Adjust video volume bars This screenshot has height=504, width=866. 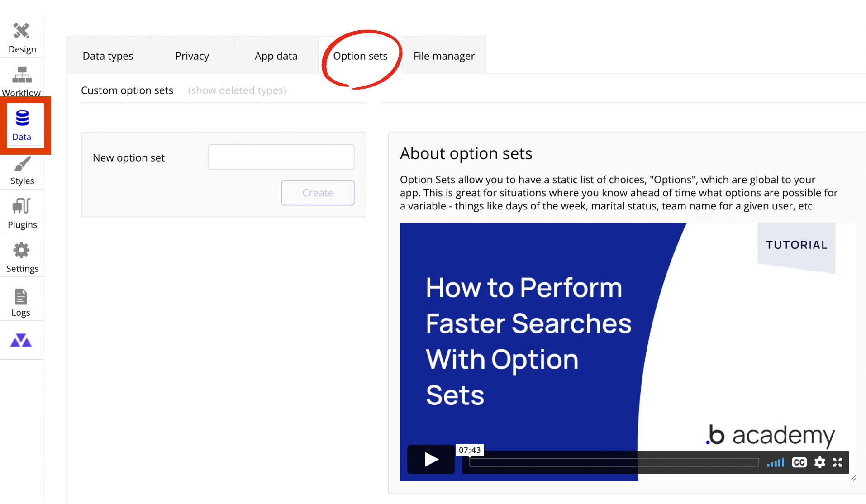pos(776,462)
